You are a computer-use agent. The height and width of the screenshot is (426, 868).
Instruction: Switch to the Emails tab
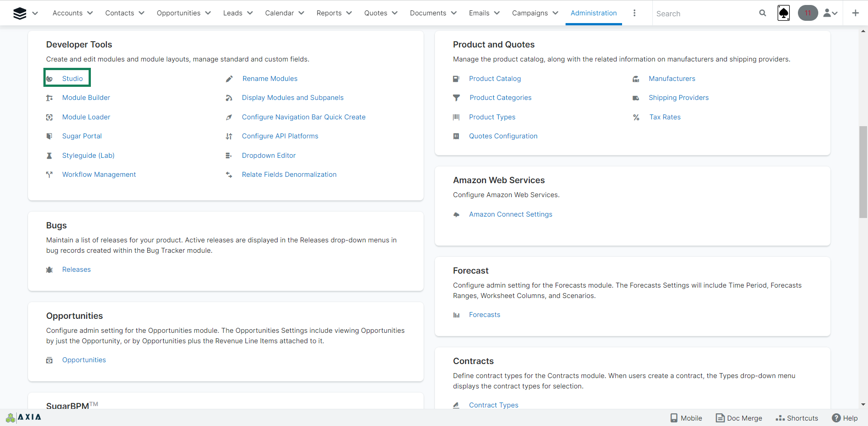tap(479, 13)
